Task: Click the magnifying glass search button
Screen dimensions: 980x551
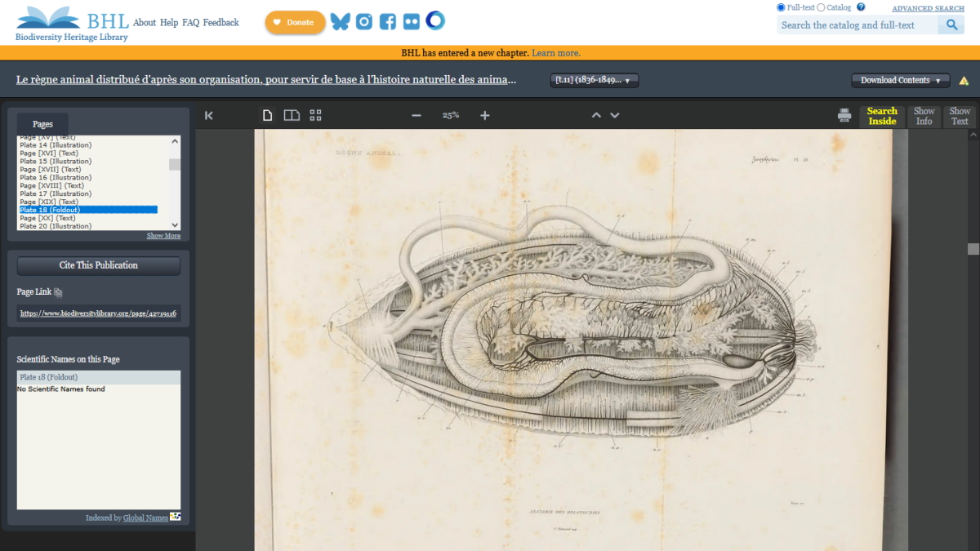Action: pos(951,25)
